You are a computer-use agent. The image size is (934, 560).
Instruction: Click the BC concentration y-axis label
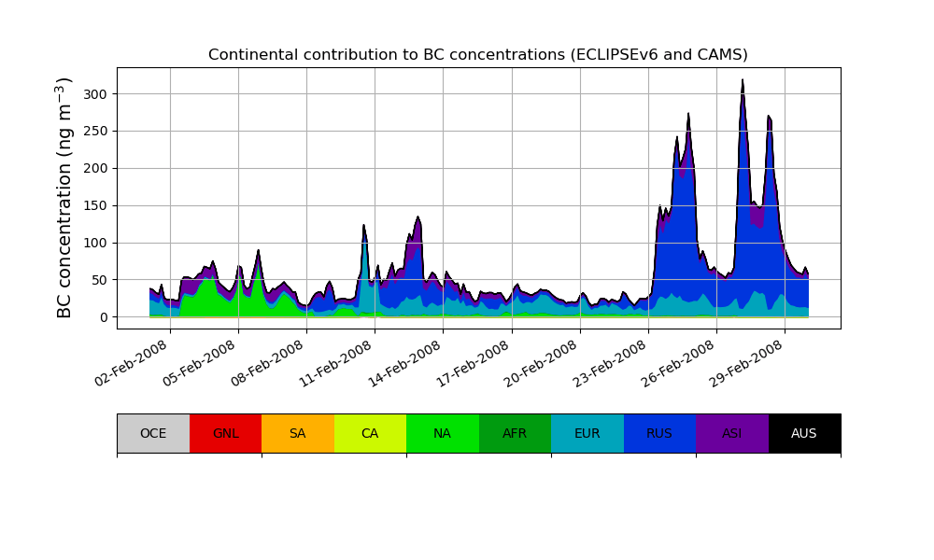(65, 198)
